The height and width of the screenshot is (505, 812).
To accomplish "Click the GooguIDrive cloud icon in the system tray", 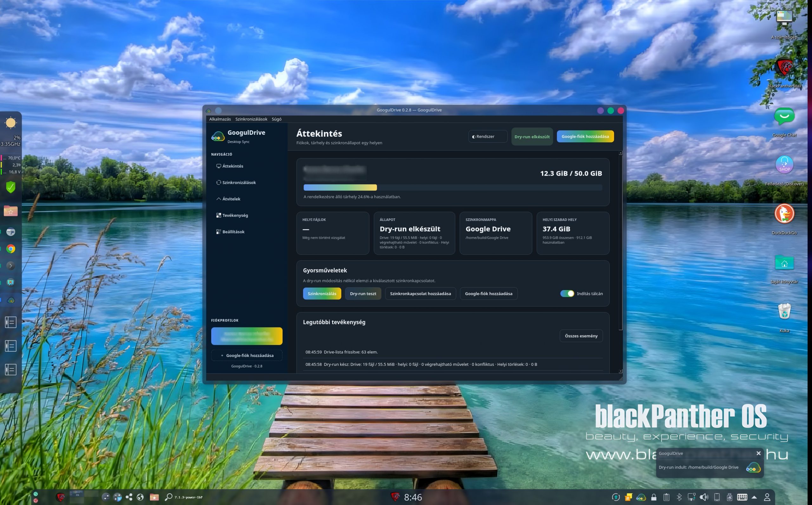I will point(641,497).
